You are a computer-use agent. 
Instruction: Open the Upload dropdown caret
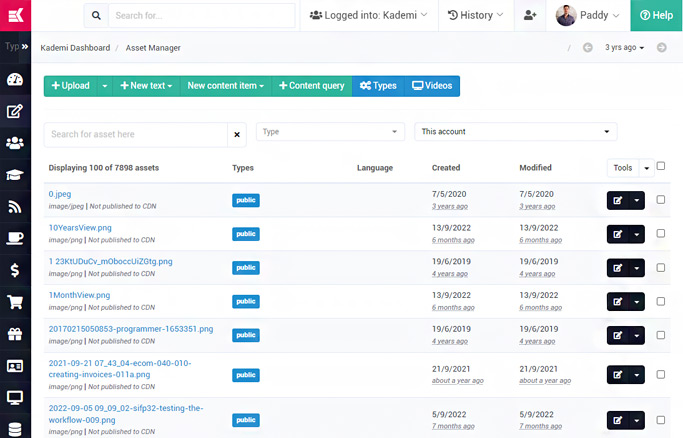click(x=105, y=86)
